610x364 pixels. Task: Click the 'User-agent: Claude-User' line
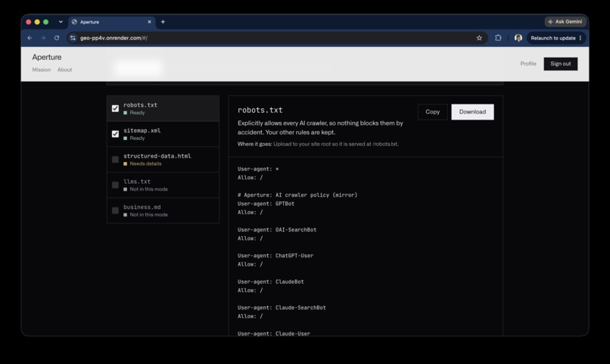click(274, 333)
